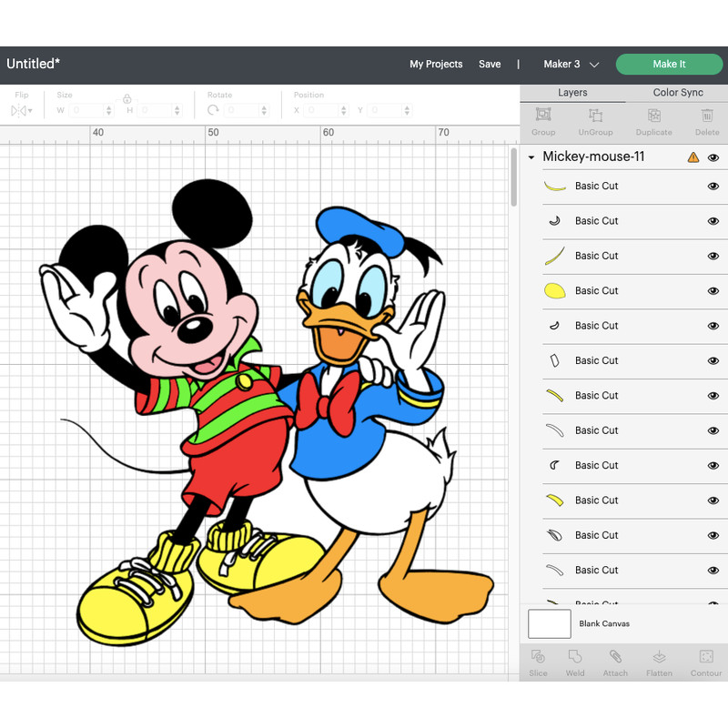Click the Mickey-mouse-11 warning icon
Viewport: 728px width, 728px height.
tap(693, 157)
